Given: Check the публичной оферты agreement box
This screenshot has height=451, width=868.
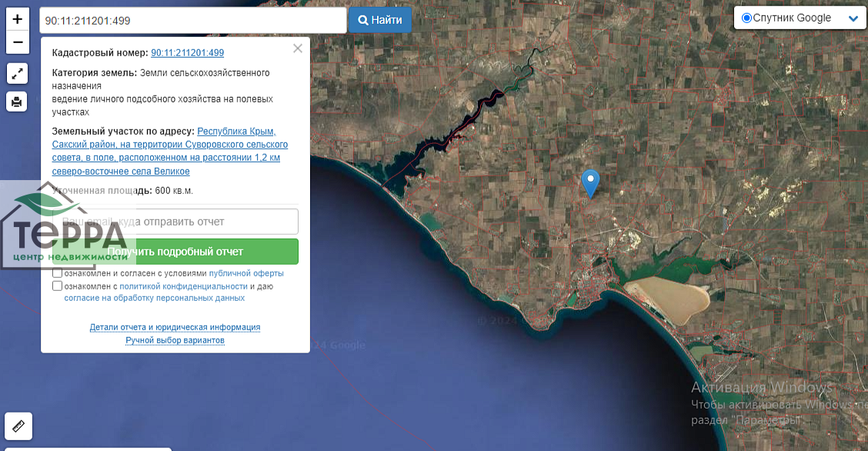Looking at the screenshot, I should [58, 273].
